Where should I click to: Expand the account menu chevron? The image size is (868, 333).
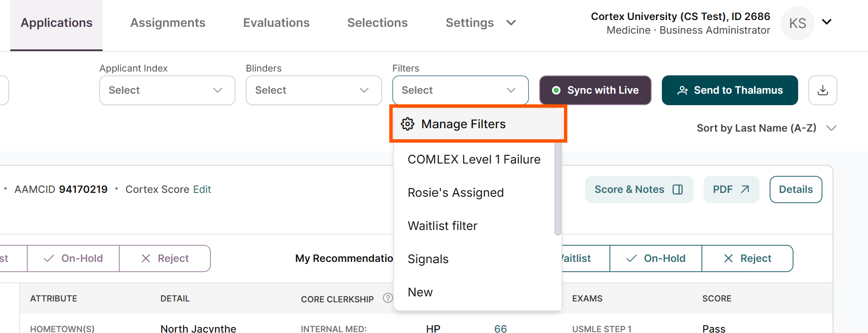pyautogui.click(x=826, y=22)
